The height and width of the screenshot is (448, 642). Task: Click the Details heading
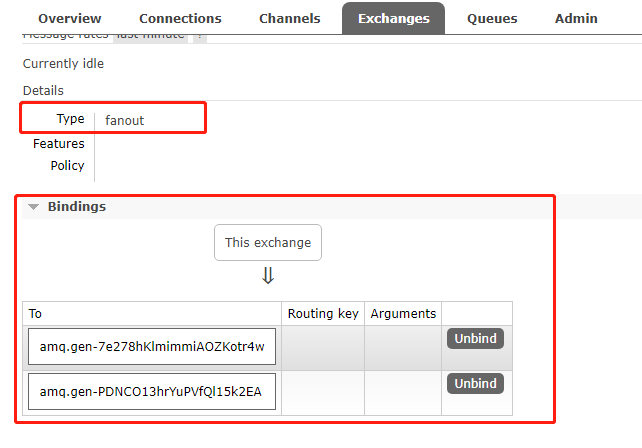pos(43,91)
